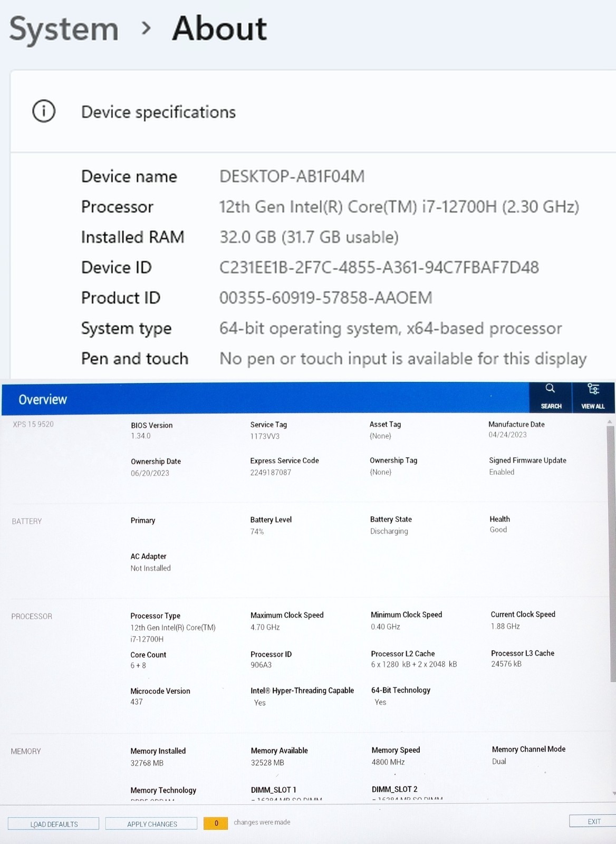
Task: Click BIOS Version value 1.34.0
Action: click(x=141, y=436)
